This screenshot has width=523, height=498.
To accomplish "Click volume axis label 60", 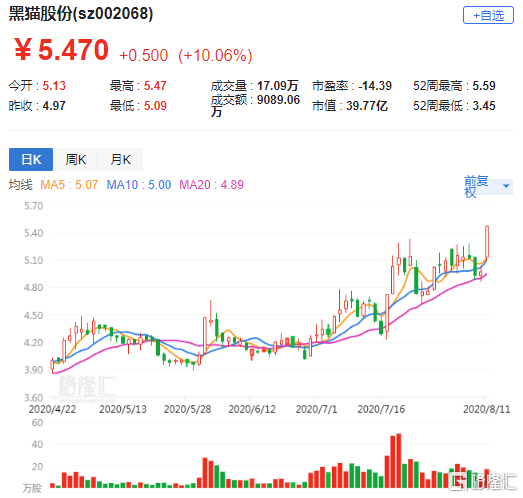I will coord(37,423).
